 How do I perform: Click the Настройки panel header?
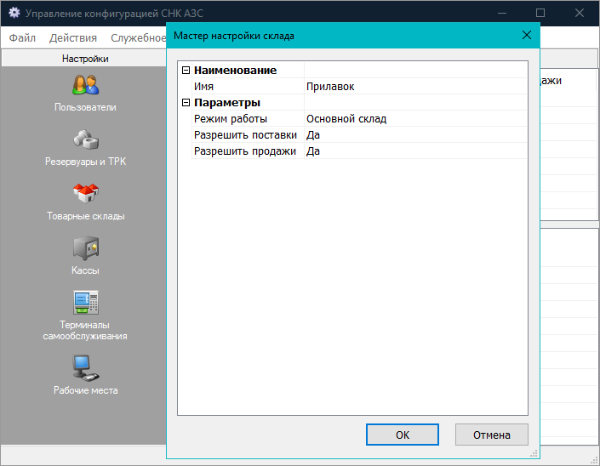point(85,58)
